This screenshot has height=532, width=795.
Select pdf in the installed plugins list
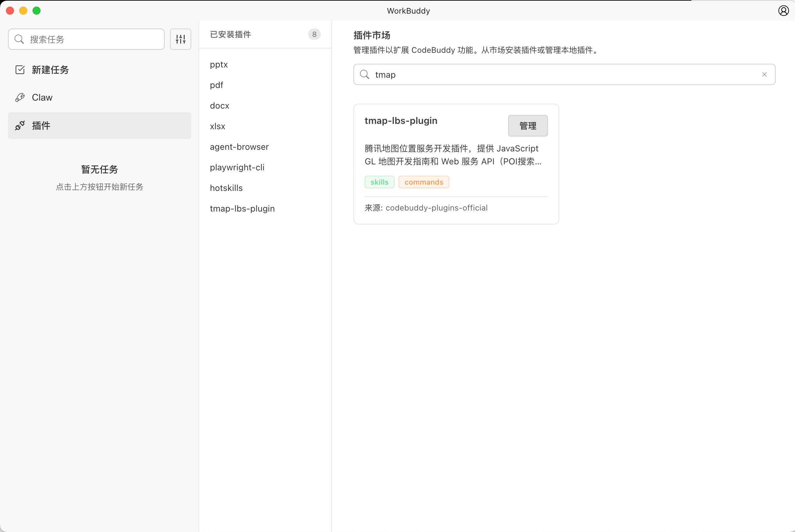217,85
